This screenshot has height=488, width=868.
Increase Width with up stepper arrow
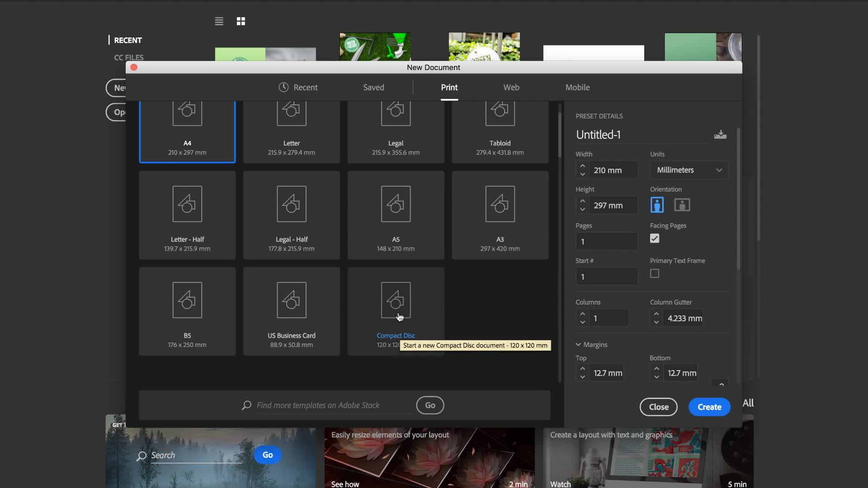583,166
